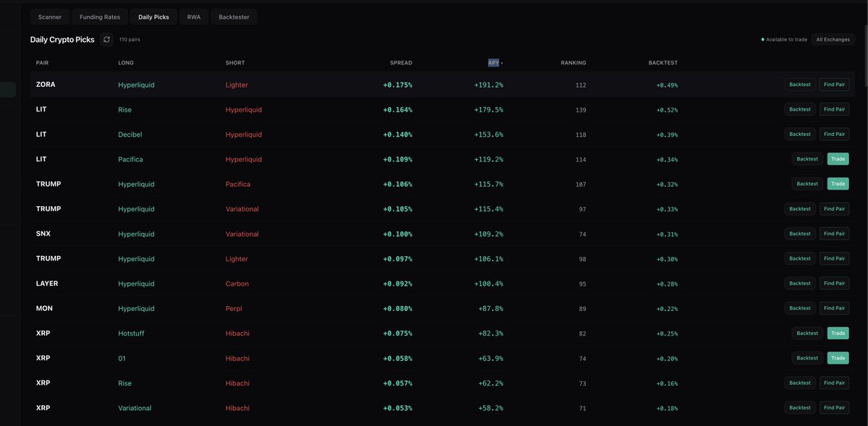Click the Perpl short exchange in MON row
This screenshot has width=868, height=426.
pos(234,308)
